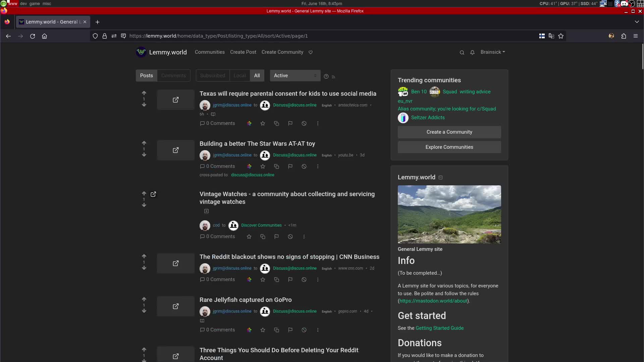
Task: Open 0 Comments on Rare Jellyfish post
Action: (x=217, y=330)
